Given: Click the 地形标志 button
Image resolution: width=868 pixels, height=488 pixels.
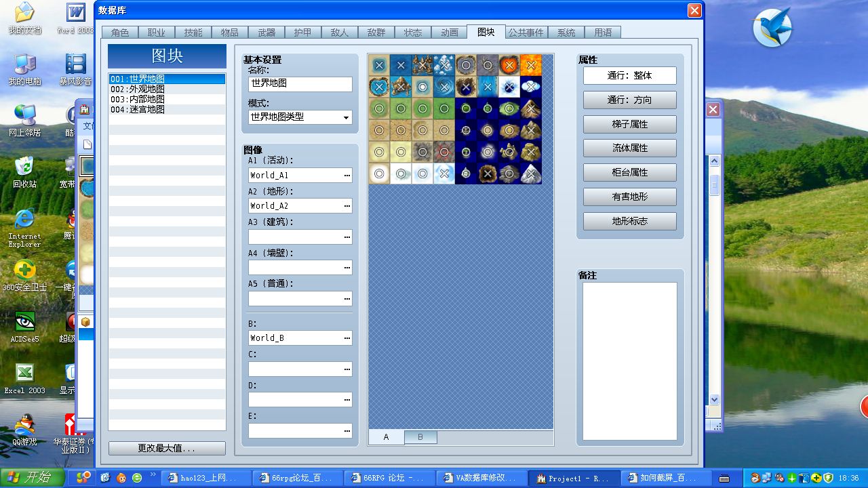Looking at the screenshot, I should [630, 221].
